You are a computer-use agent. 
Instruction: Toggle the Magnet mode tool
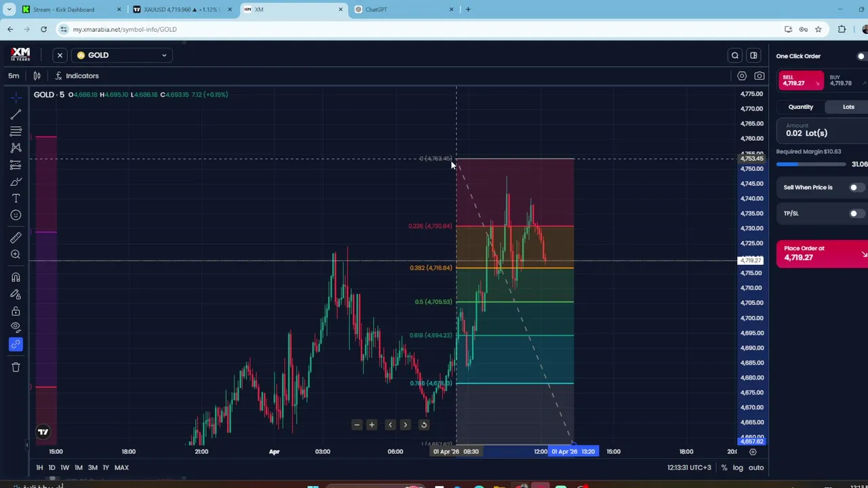point(16,277)
